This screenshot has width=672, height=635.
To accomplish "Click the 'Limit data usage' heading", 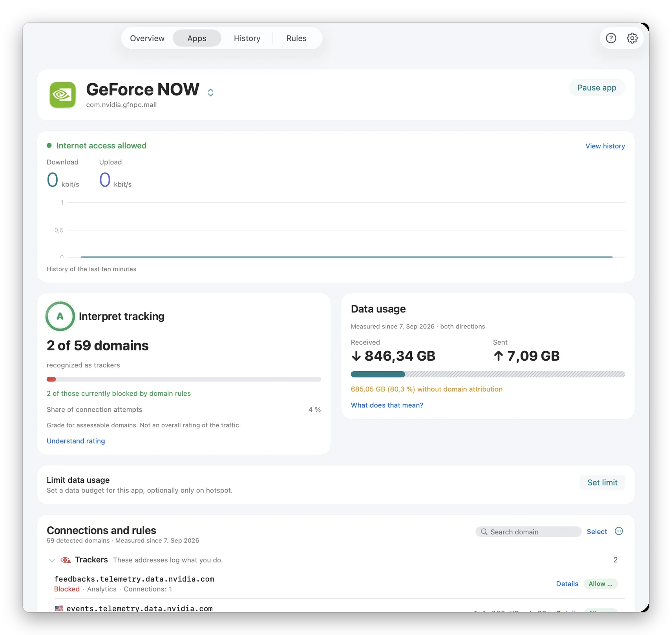I will (x=78, y=480).
